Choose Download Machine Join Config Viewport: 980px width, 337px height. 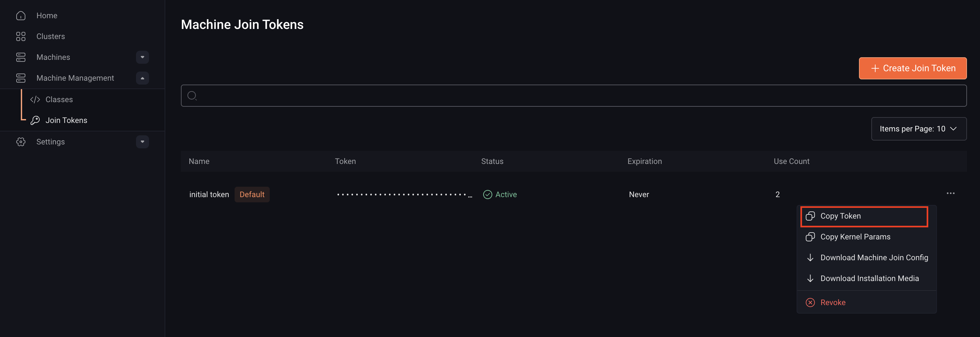[x=874, y=258]
